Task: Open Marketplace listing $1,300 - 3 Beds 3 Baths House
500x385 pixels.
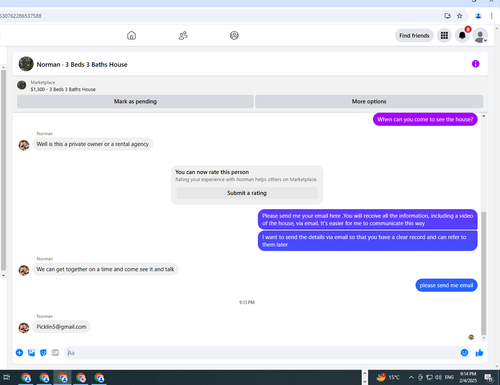Action: [x=63, y=89]
